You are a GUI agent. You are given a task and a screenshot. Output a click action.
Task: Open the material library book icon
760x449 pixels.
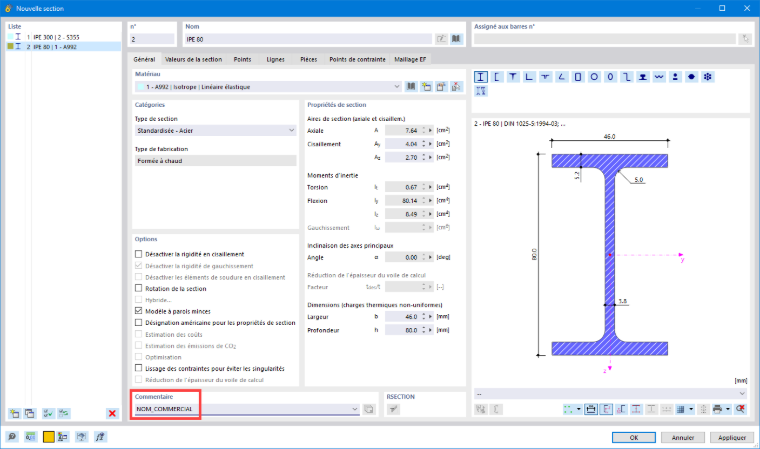pos(411,87)
